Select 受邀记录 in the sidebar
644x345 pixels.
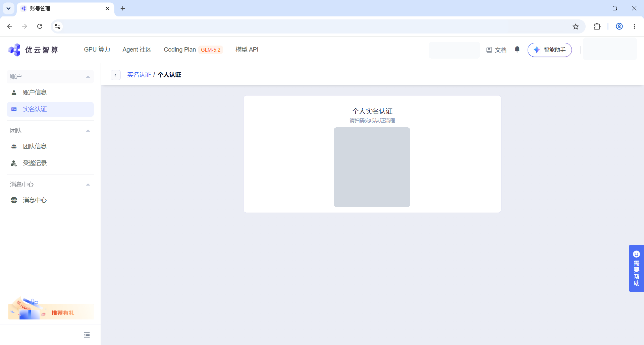pos(50,163)
